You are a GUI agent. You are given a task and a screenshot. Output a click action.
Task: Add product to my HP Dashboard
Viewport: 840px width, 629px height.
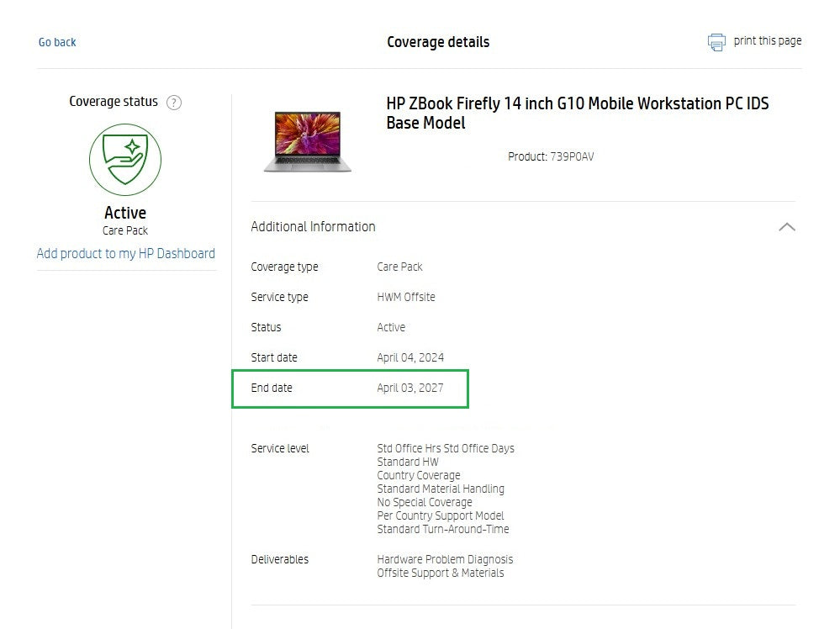pyautogui.click(x=125, y=253)
